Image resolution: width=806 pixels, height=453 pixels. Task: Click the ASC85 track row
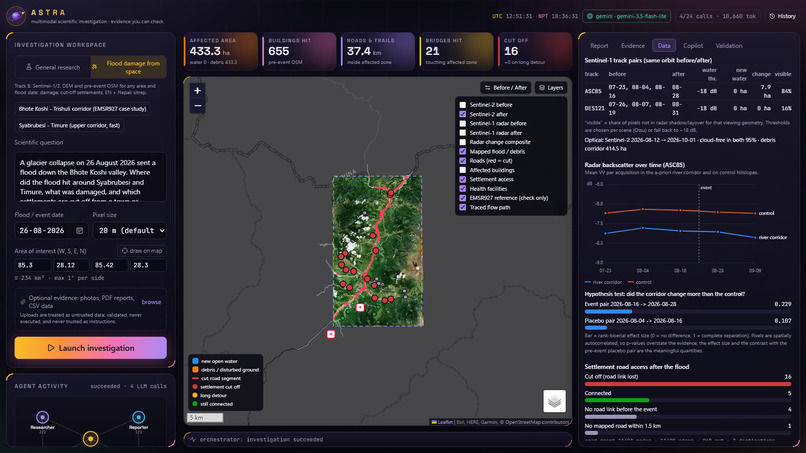coord(688,91)
